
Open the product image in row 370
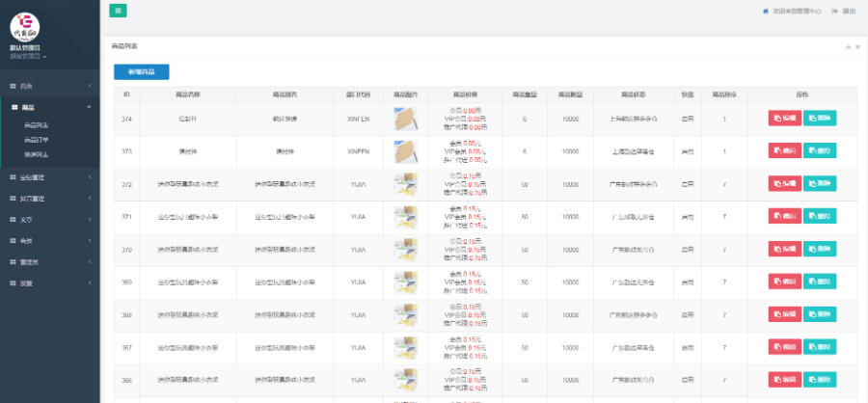point(406,250)
